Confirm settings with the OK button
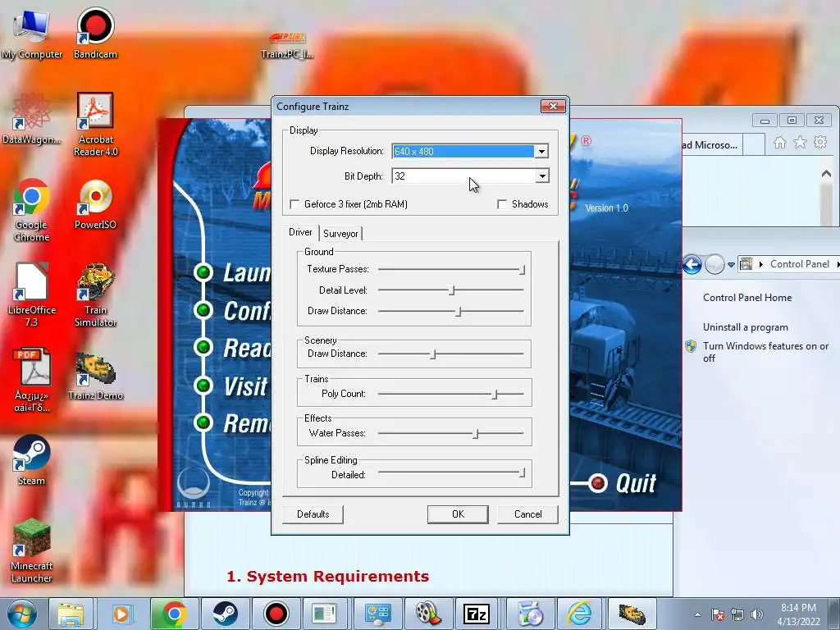This screenshot has width=840, height=630. click(x=458, y=514)
